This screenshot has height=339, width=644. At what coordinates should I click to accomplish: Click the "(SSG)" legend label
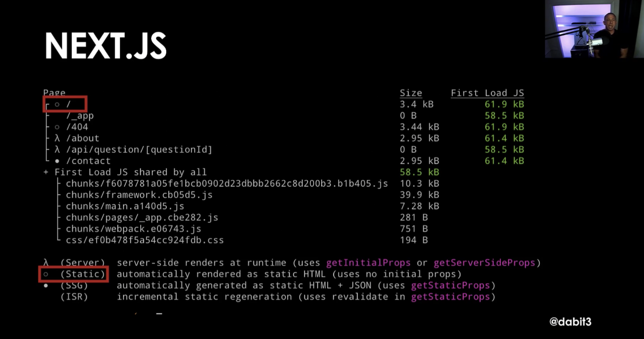click(74, 286)
